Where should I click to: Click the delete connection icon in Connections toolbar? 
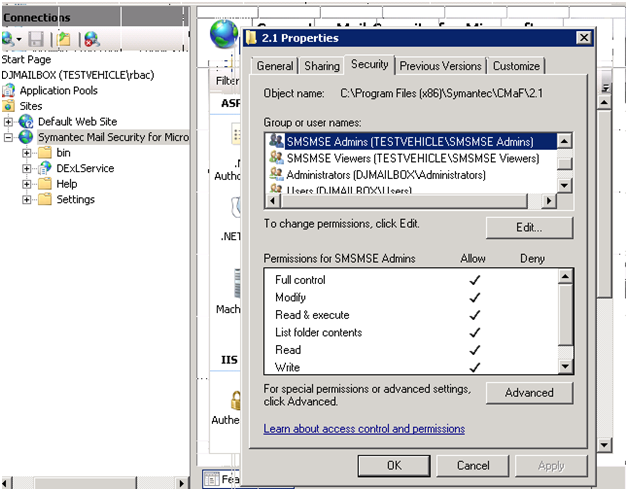click(x=92, y=39)
